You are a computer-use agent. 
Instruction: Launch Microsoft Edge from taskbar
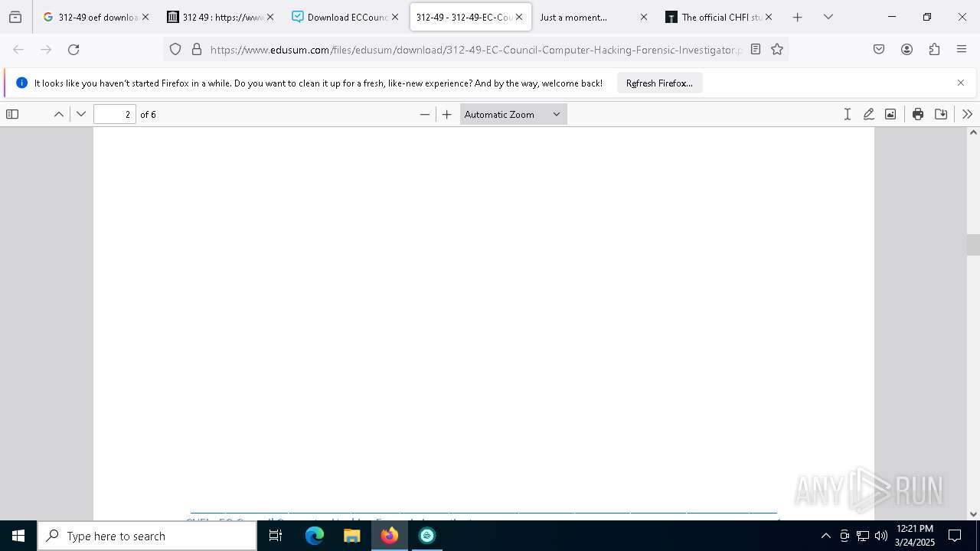(x=315, y=536)
